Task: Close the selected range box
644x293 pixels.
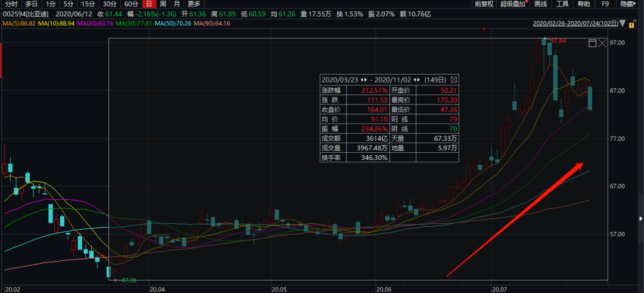Action: point(602,43)
